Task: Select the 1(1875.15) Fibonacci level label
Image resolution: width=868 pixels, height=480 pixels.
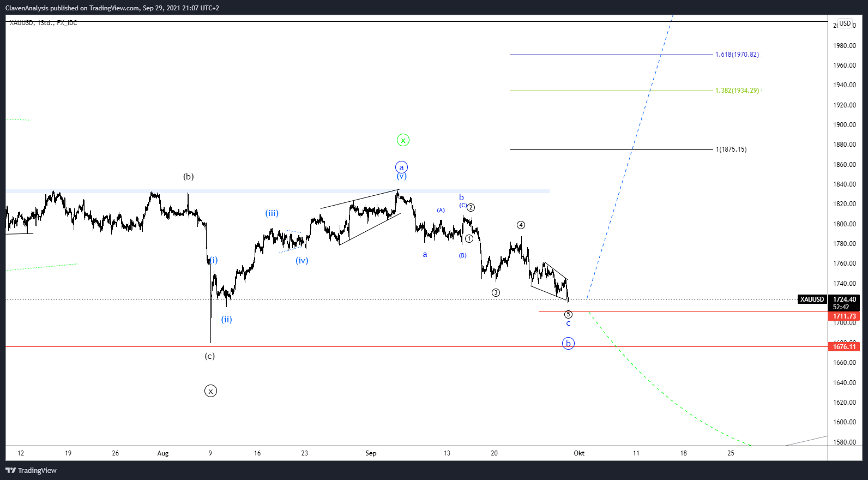Action: click(x=731, y=149)
